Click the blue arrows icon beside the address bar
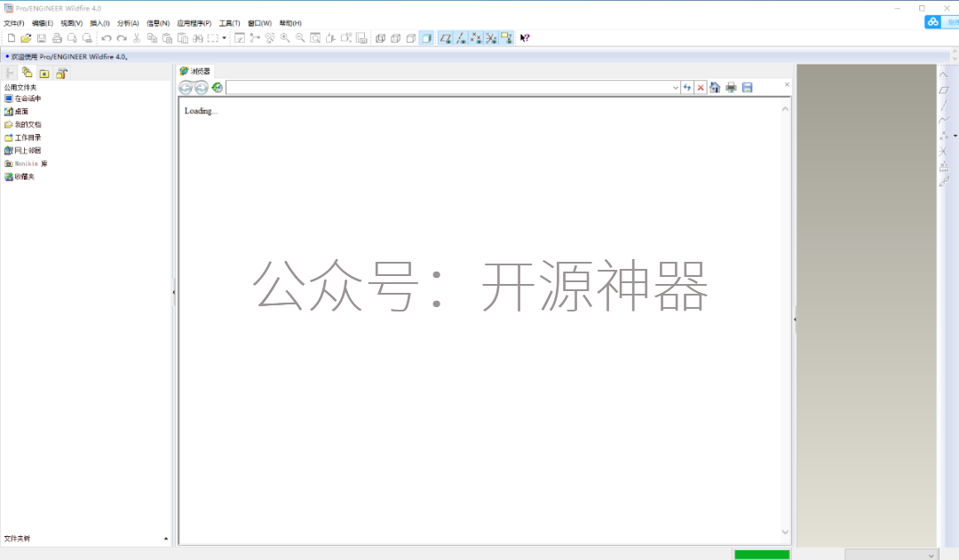 pyautogui.click(x=687, y=88)
